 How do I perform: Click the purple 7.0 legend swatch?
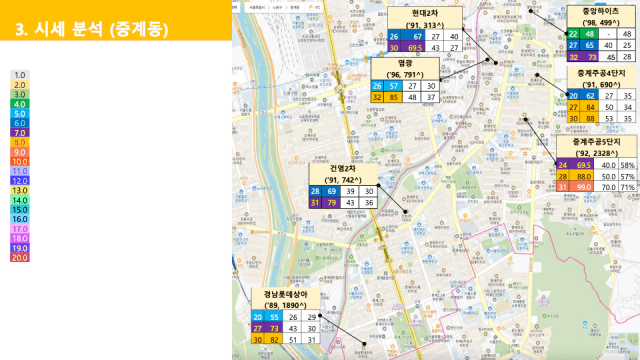pyautogui.click(x=20, y=133)
